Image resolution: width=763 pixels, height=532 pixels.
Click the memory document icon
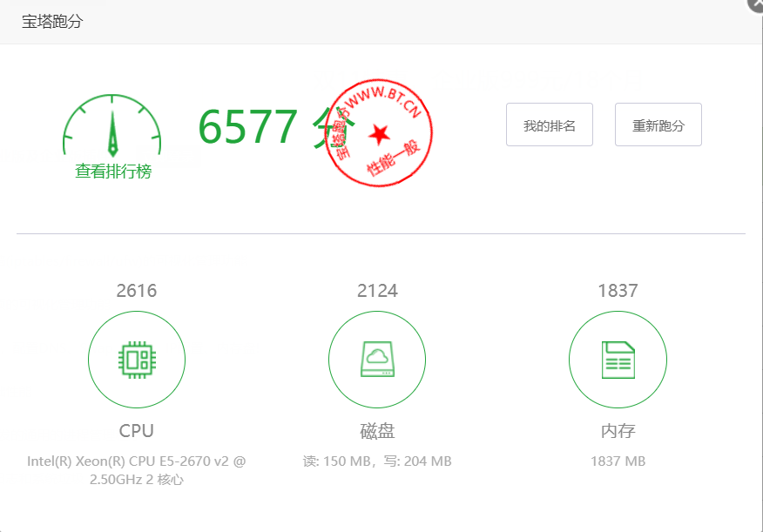618,360
